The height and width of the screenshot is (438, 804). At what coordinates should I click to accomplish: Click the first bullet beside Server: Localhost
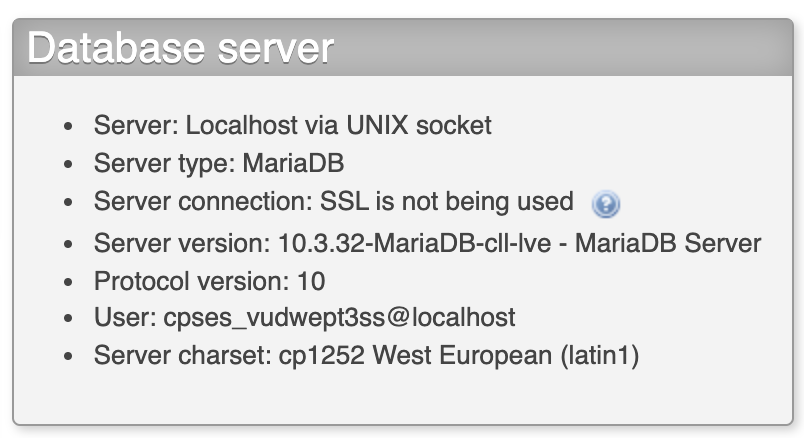[68, 126]
